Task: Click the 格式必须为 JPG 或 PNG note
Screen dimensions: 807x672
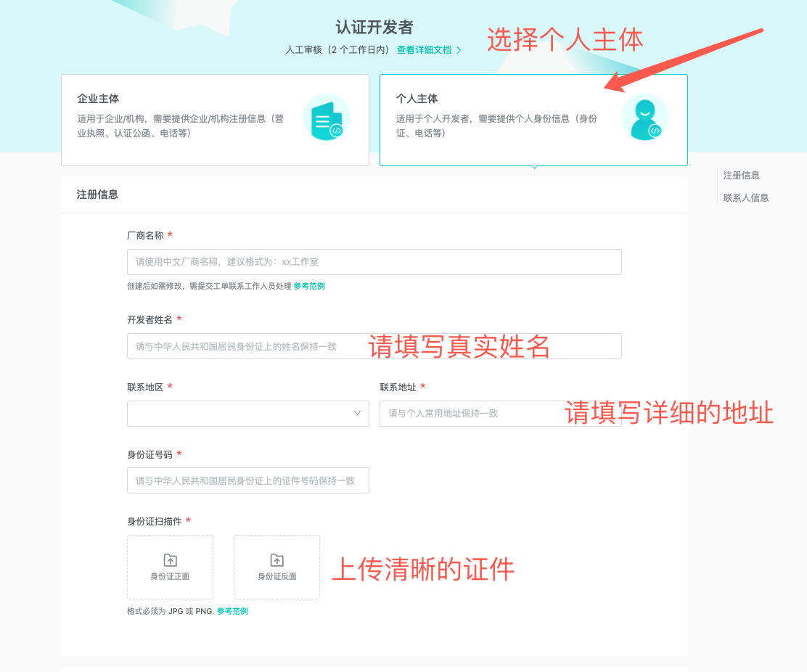Action: point(171,611)
